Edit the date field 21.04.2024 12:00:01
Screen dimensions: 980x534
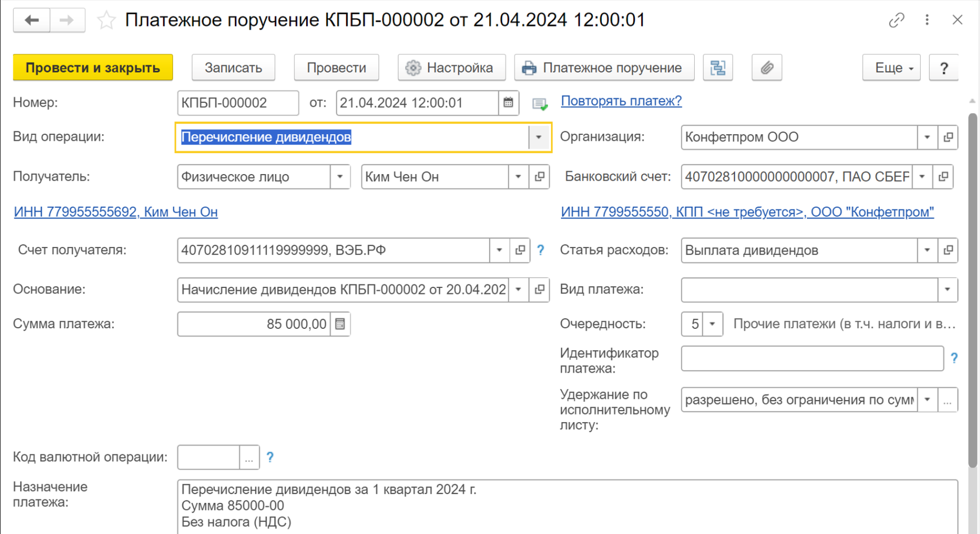pos(417,103)
